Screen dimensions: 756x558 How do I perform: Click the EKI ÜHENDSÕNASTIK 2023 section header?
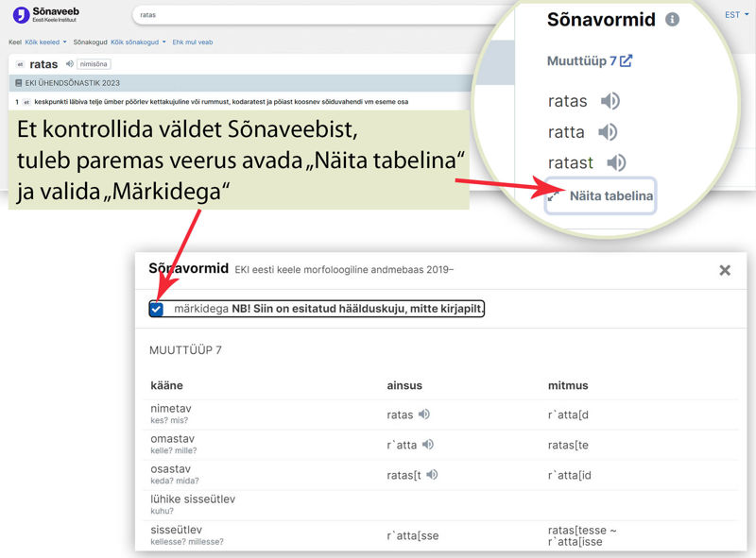(240, 83)
